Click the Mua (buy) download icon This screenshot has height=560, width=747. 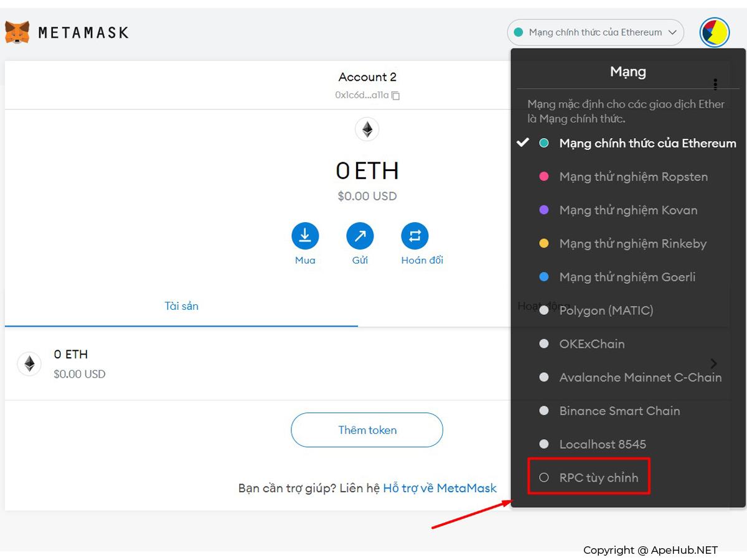(305, 236)
